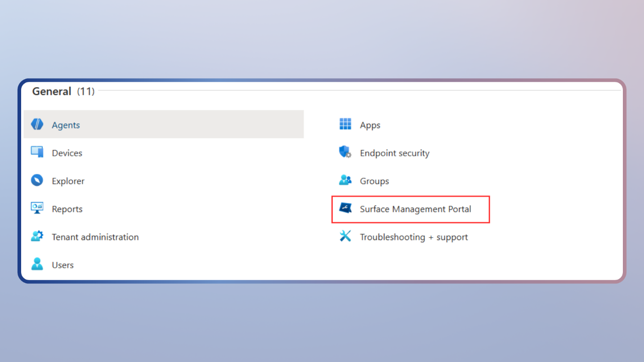
Task: Click the Groups people icon
Action: [x=345, y=180]
